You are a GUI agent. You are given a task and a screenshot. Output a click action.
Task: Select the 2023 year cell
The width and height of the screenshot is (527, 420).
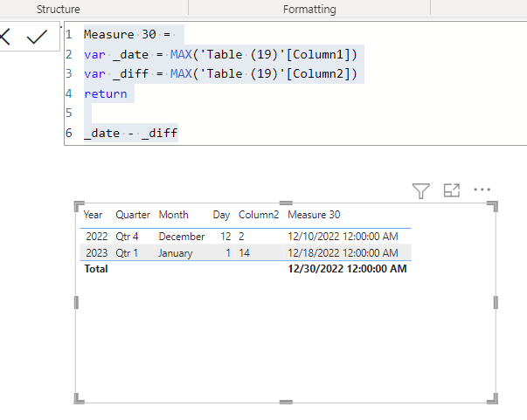[96, 253]
